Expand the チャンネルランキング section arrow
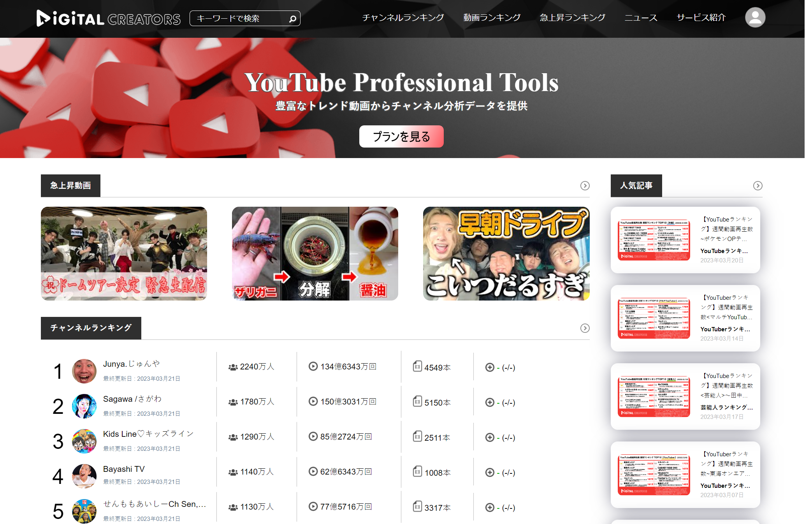This screenshot has width=812, height=524. 585,328
